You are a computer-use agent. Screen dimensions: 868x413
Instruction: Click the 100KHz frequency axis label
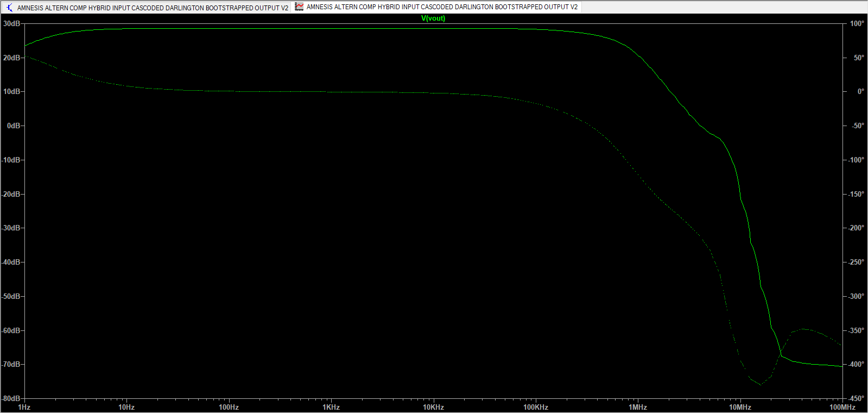[536, 407]
